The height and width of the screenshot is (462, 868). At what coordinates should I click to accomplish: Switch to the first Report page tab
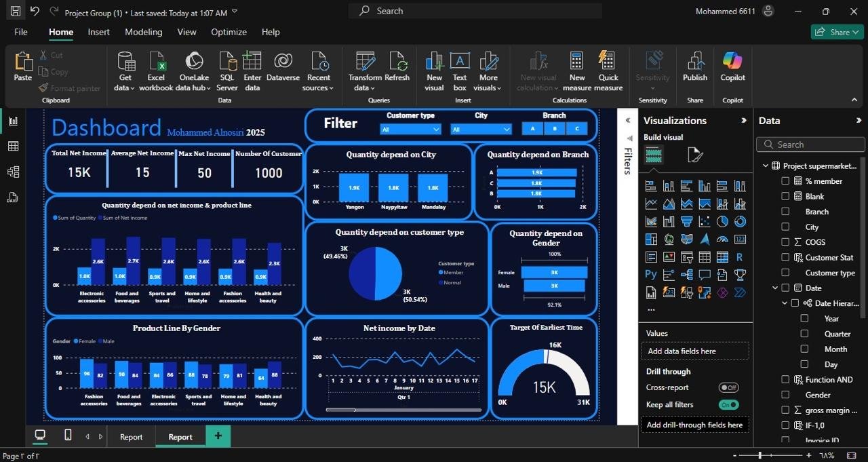click(x=131, y=437)
